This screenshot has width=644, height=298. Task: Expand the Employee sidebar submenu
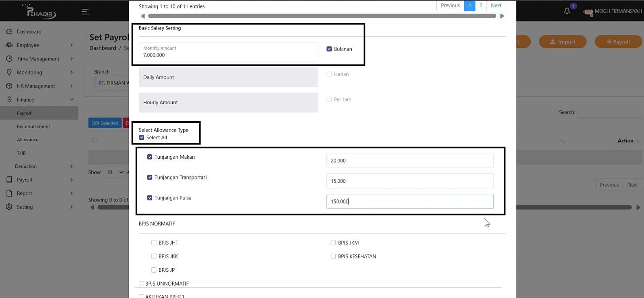pos(72,45)
